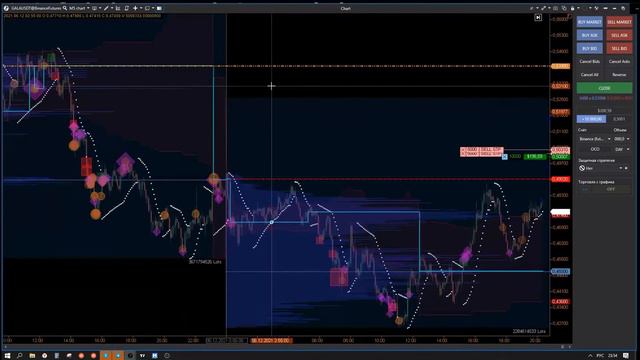This screenshot has height=360, width=640.
Task: Click the layout window icon in the toolbar
Action: [147, 8]
